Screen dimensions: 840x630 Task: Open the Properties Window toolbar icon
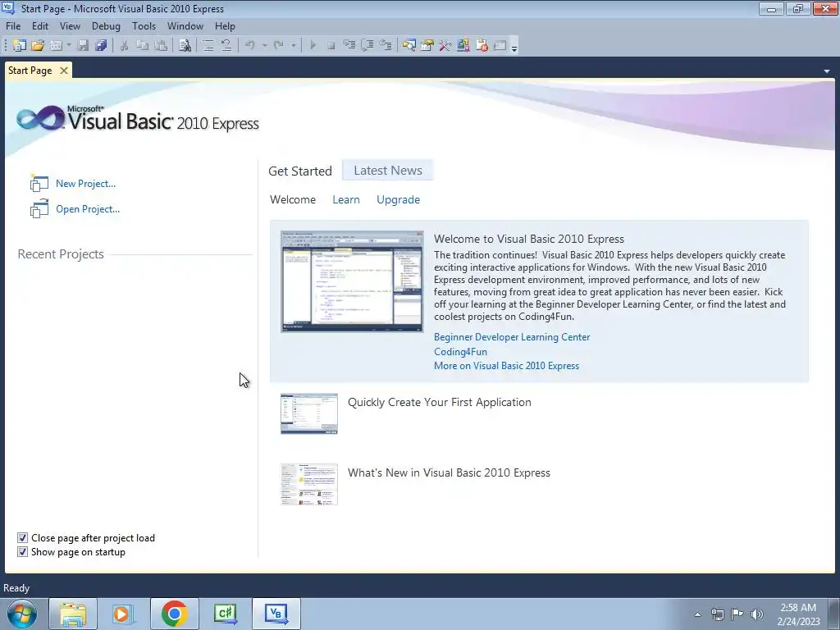427,46
